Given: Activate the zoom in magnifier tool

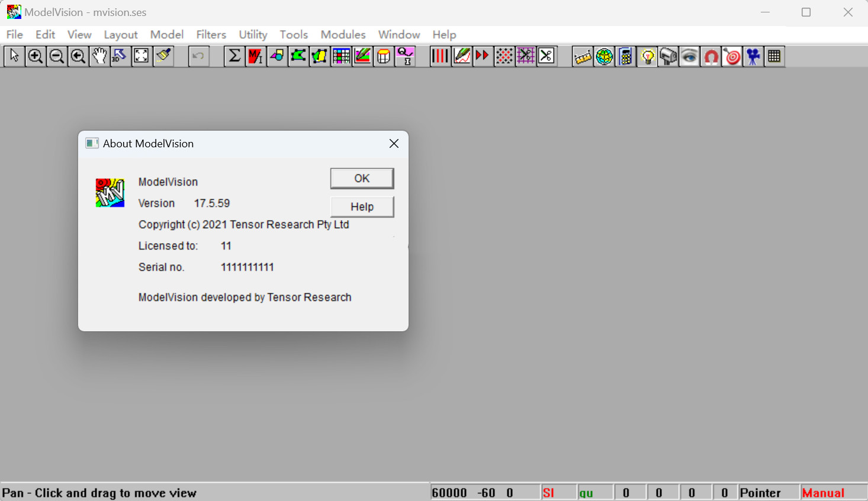Looking at the screenshot, I should point(36,56).
